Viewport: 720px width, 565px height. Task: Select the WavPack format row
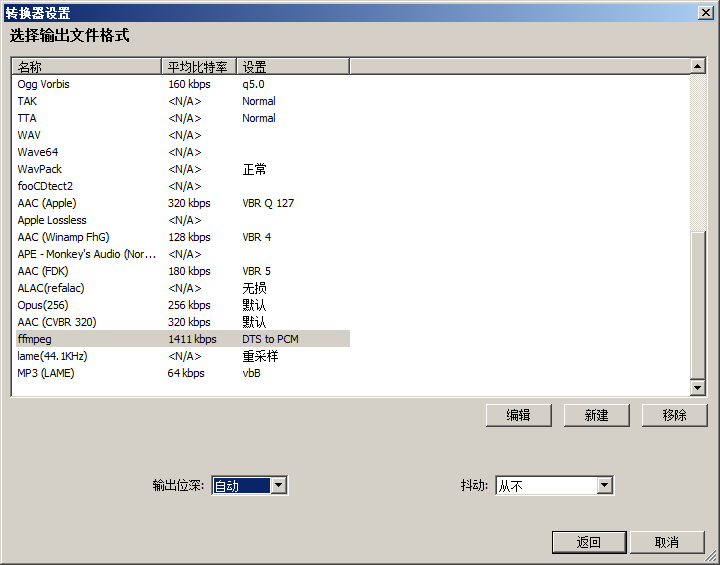coord(183,169)
